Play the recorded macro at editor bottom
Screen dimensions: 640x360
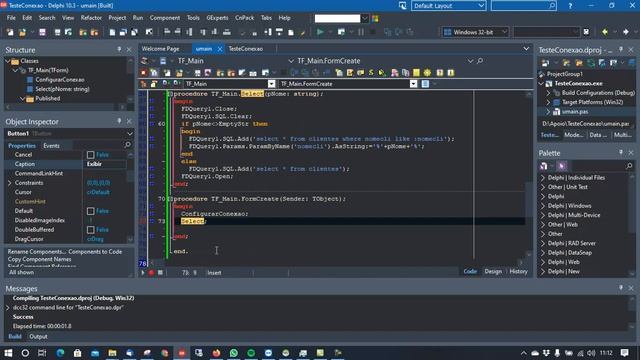(142, 273)
